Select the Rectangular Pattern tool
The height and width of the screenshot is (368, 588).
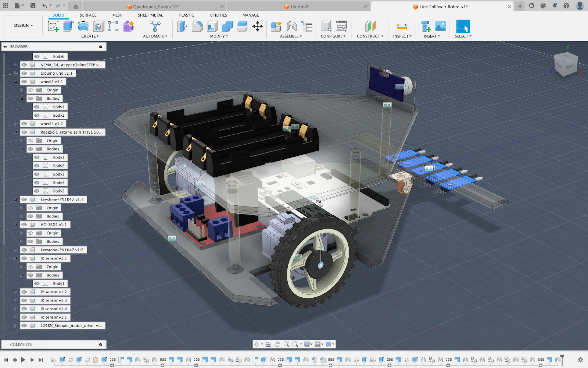[x=113, y=26]
